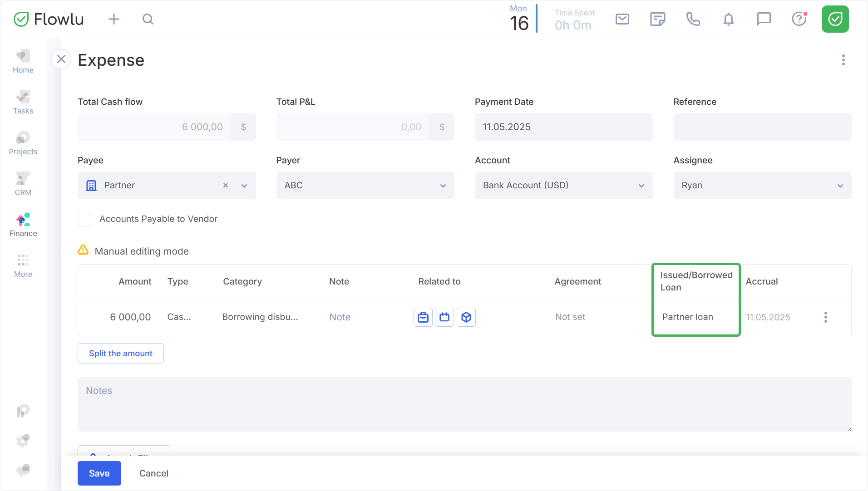This screenshot has height=491, width=868.
Task: Click the cube product icon in Related to
Action: pos(466,317)
